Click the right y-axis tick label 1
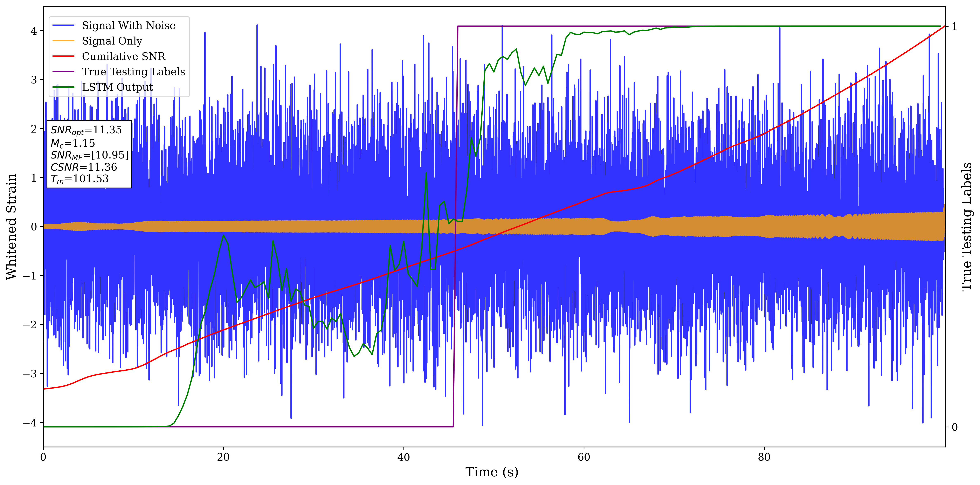Screen dimensions: 980x485 point(954,27)
